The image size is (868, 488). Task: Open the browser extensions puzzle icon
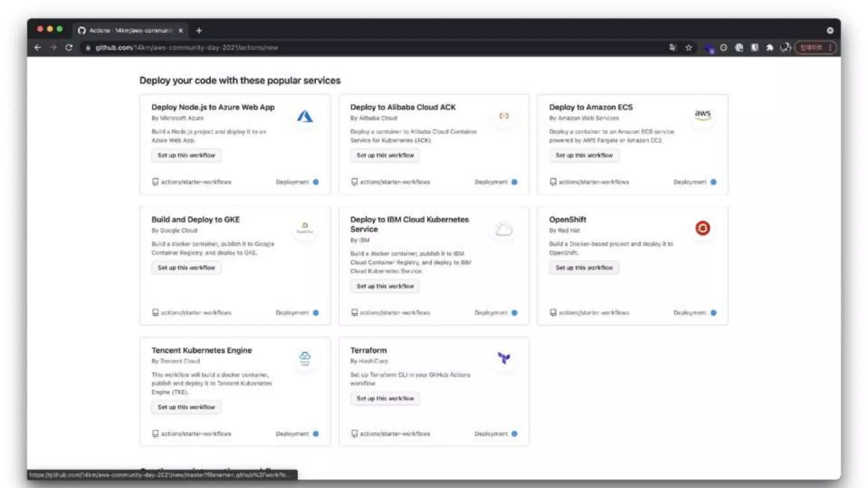click(x=770, y=47)
